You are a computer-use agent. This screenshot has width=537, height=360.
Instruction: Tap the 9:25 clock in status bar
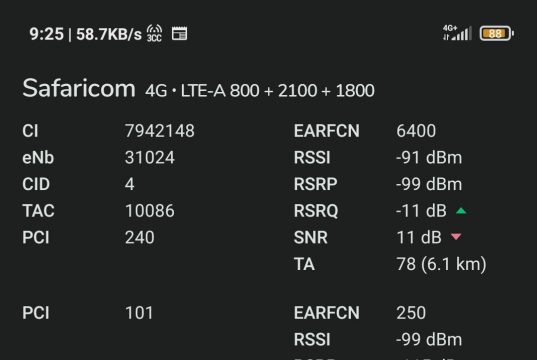click(x=47, y=34)
